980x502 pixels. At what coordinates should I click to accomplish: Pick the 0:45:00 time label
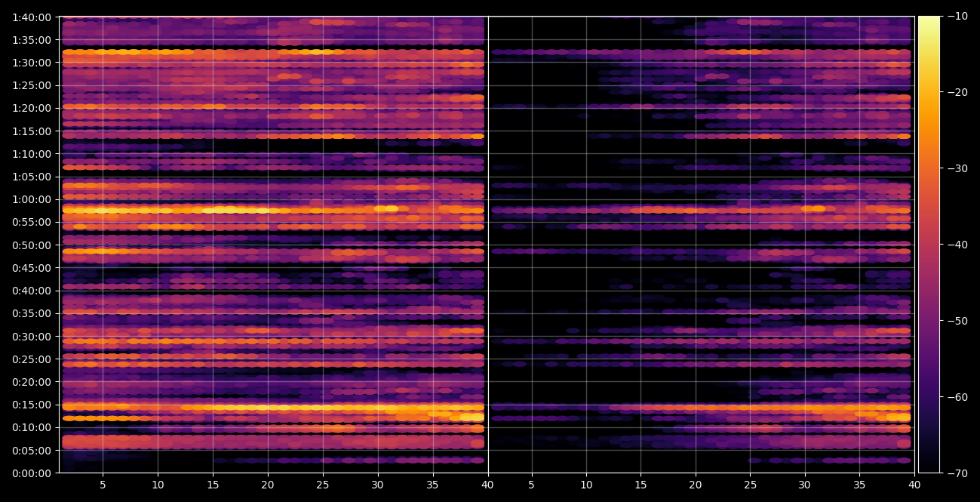click(31, 268)
